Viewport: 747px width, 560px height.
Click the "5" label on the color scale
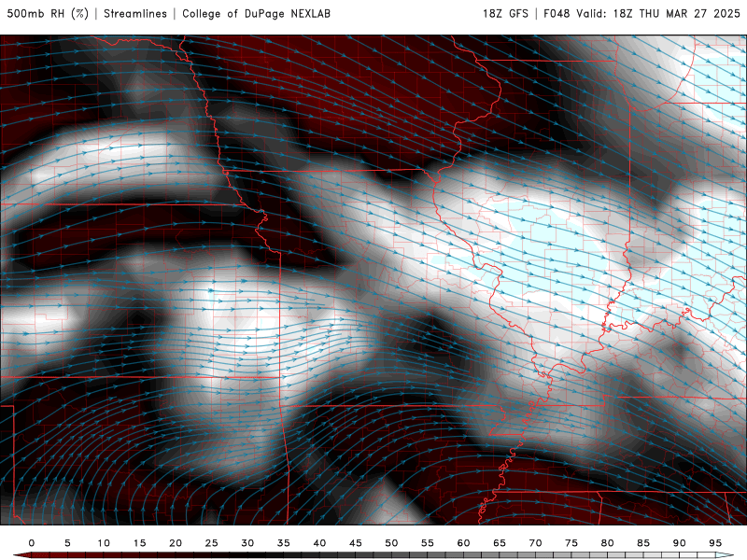point(67,543)
